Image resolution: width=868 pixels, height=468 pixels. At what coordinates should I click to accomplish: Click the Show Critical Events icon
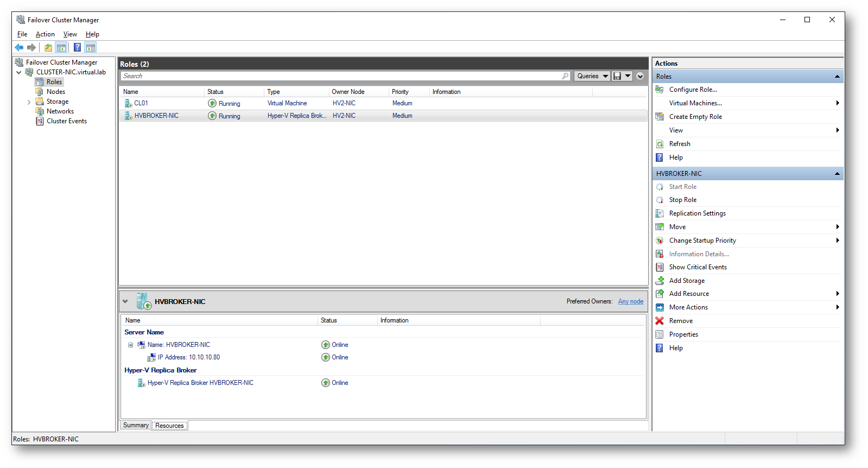coord(660,267)
